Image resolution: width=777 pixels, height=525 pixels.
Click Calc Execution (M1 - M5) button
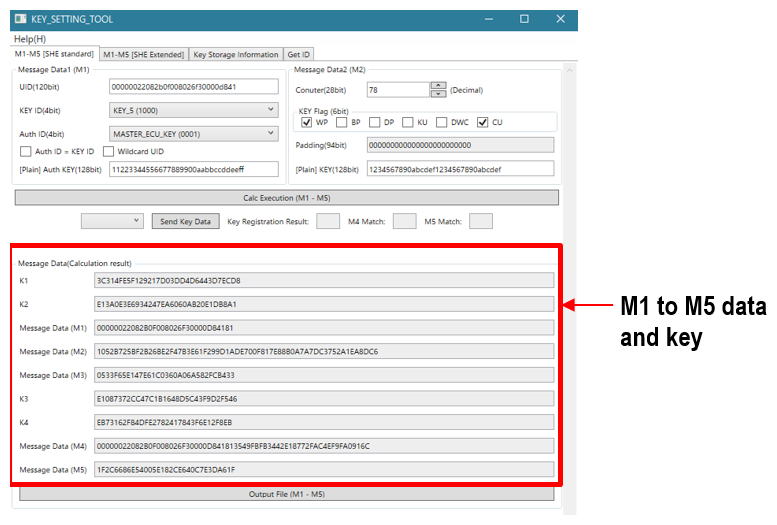286,198
